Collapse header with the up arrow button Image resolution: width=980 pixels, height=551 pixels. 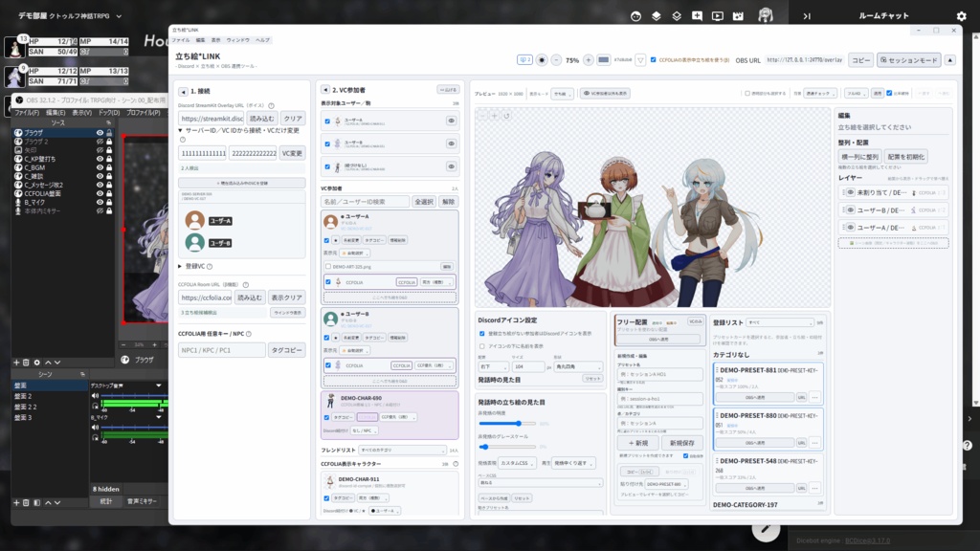[950, 60]
